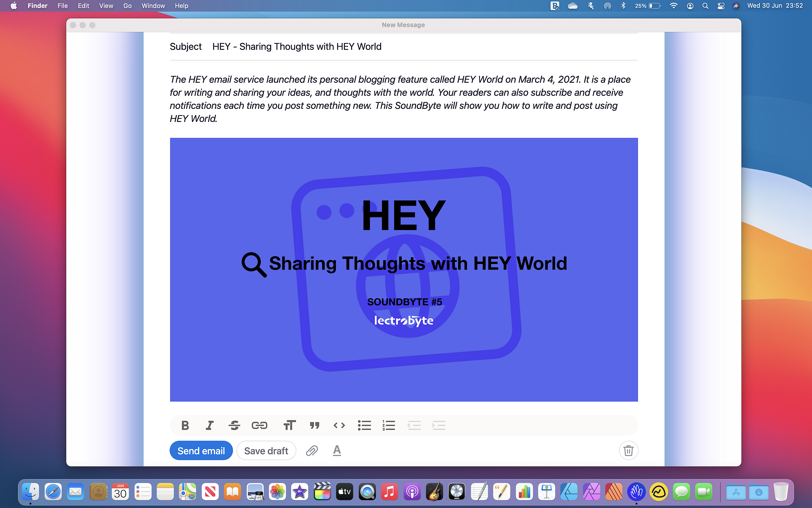Switch to HEY app in Dock
Viewport: 812px width, 508px height.
point(636,492)
